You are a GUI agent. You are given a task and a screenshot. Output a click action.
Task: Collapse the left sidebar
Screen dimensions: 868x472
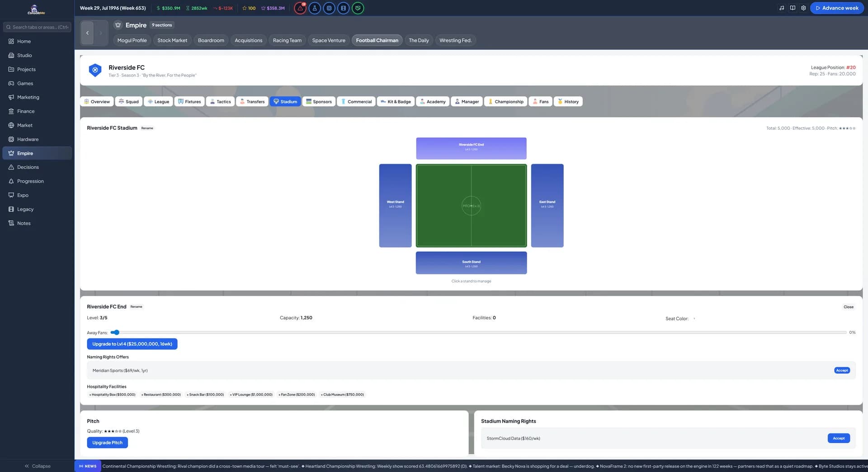(x=37, y=466)
